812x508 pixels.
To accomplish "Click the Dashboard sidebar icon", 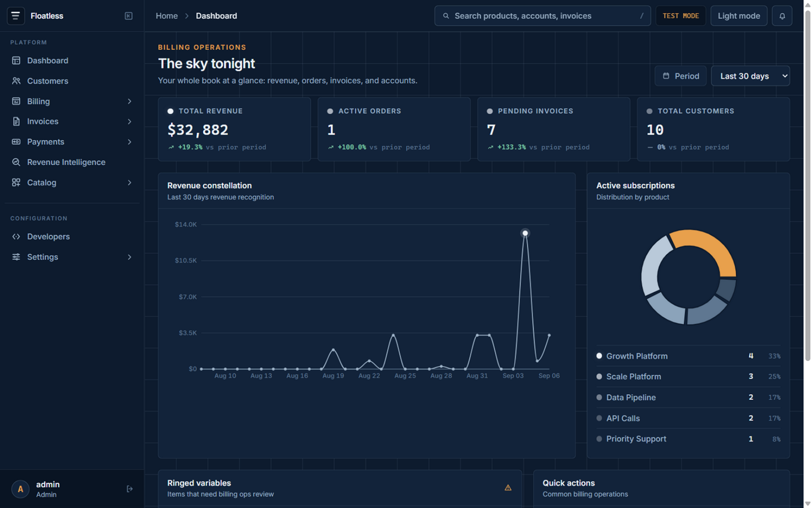I will tap(16, 60).
